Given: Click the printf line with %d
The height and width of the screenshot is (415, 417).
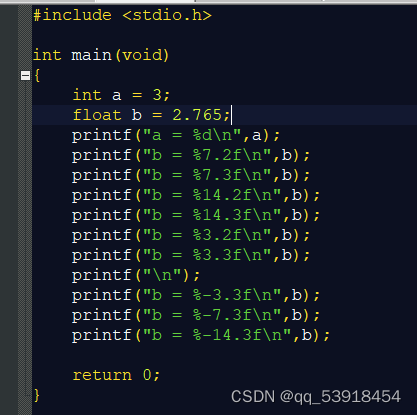Looking at the screenshot, I should pos(176,135).
